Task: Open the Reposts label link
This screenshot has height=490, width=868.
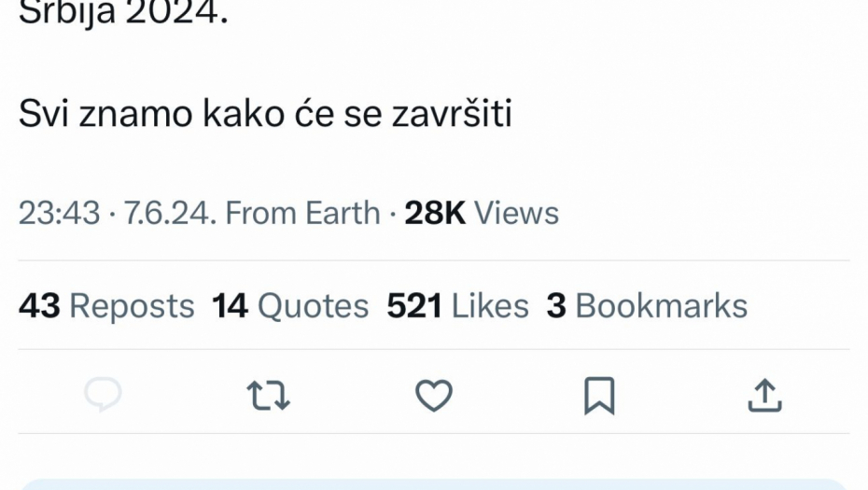Action: coord(132,306)
